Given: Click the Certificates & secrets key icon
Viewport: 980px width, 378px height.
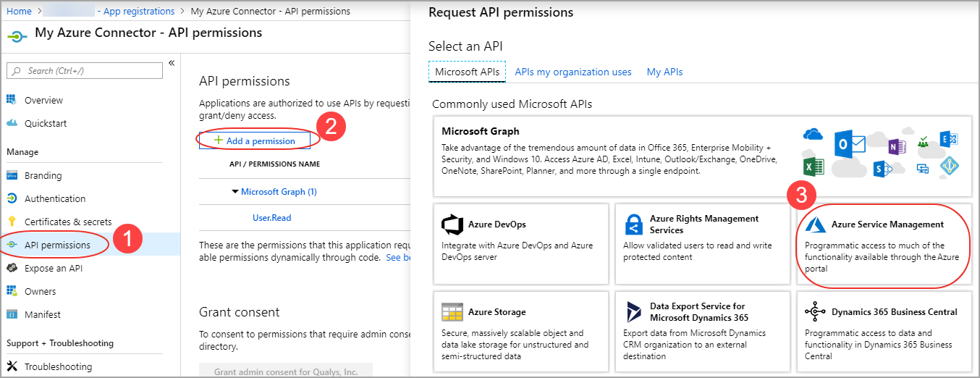Looking at the screenshot, I should coord(12,222).
